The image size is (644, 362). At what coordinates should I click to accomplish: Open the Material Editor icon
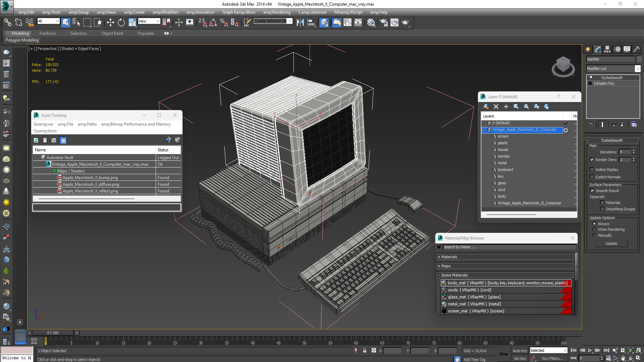371,22
